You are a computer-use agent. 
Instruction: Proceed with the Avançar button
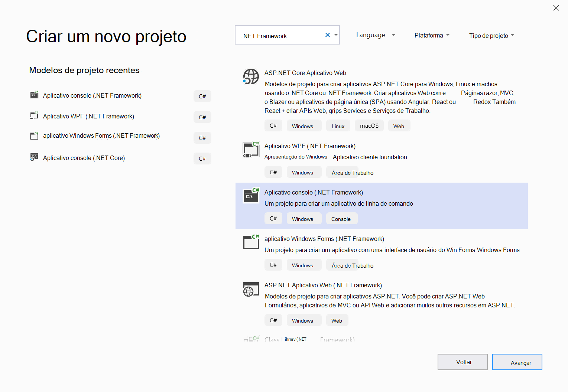point(517,362)
